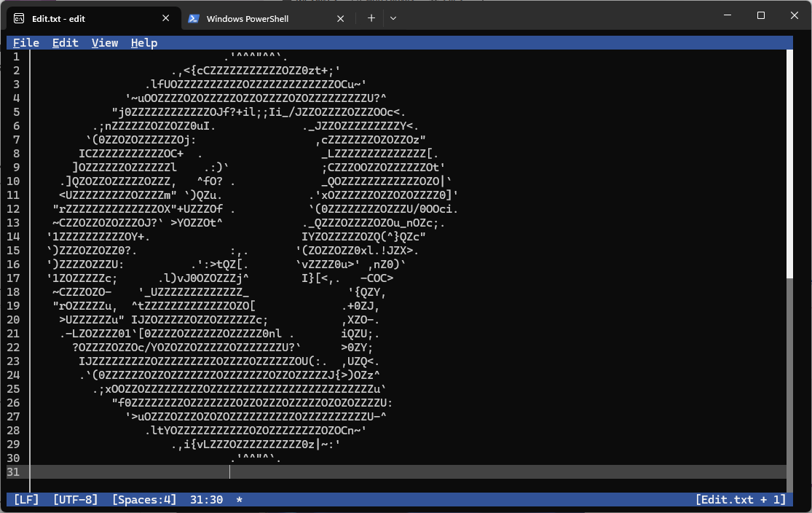Change the Spaces:4 indentation setting
Image resolution: width=812 pixels, height=513 pixels.
[144, 500]
